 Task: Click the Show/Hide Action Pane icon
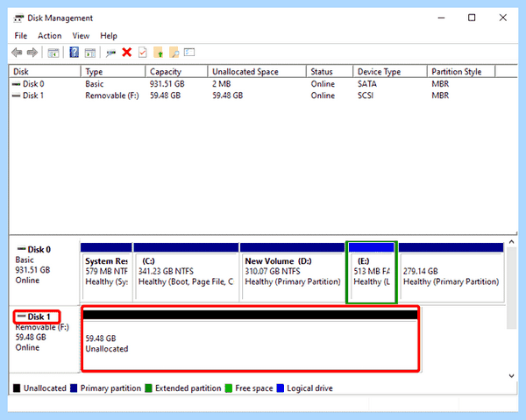click(90, 53)
